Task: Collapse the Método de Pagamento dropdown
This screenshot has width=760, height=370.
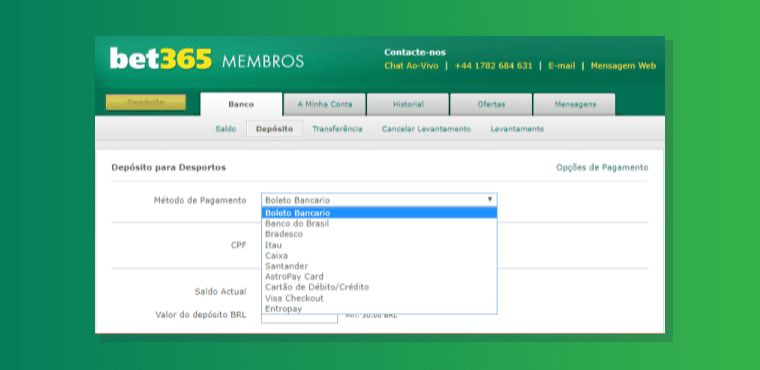Action: pyautogui.click(x=379, y=200)
